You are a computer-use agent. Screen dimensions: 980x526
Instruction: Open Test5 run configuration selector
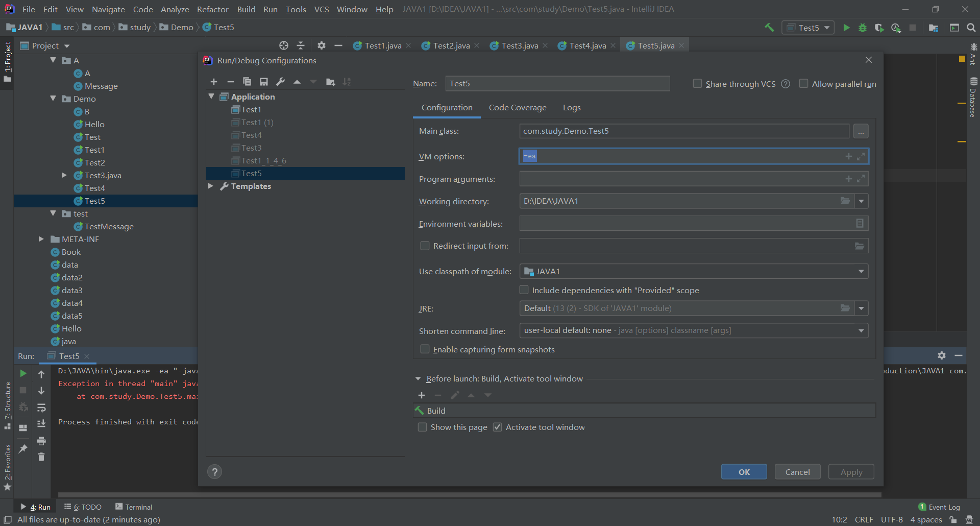click(808, 28)
